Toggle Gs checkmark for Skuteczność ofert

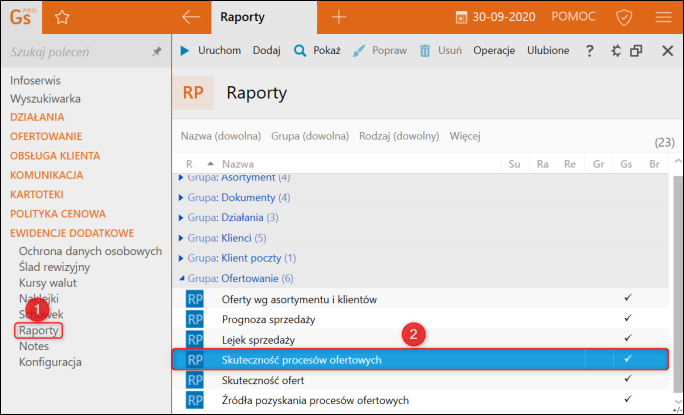pyautogui.click(x=627, y=379)
